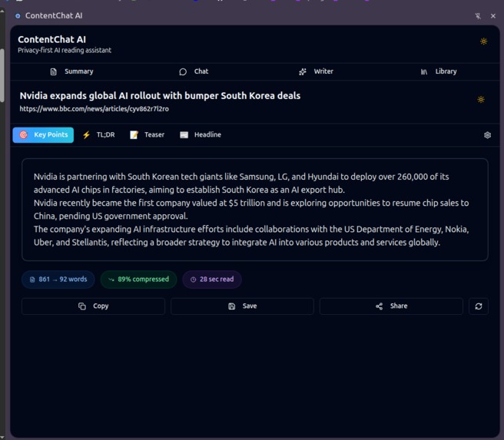Click the 'Privacy-first AI reading assistant' subtitle
The height and width of the screenshot is (440, 504).
click(65, 51)
